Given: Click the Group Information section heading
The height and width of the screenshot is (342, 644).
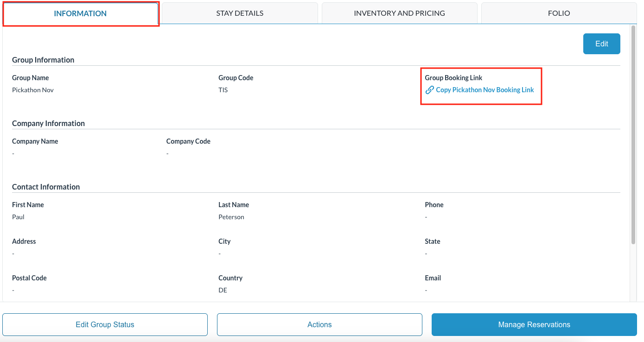Looking at the screenshot, I should point(43,60).
